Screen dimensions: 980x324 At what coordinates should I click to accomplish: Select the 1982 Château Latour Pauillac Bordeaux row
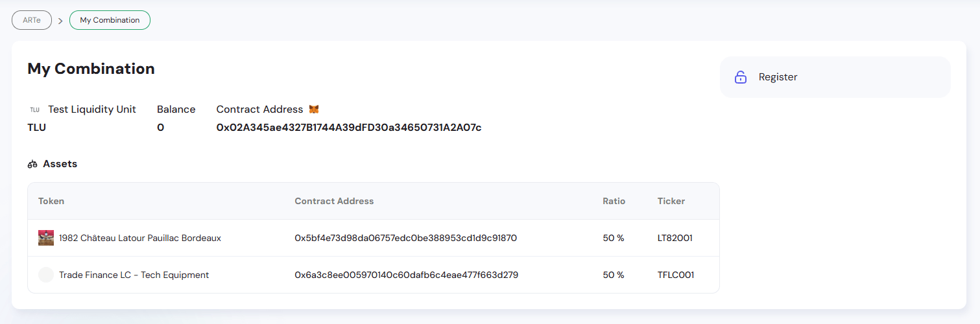140,238
